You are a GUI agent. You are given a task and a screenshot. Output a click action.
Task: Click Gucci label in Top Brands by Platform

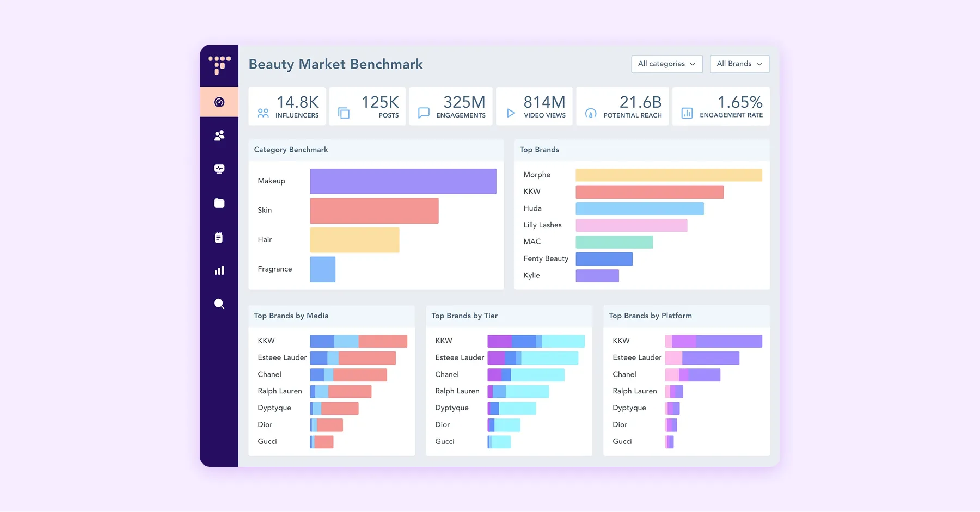(x=622, y=441)
